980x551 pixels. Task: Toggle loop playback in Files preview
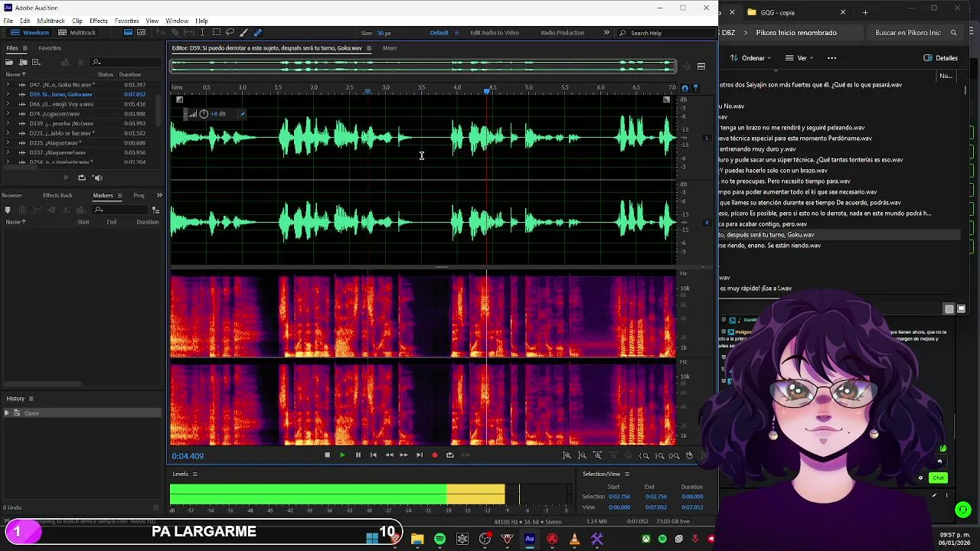click(x=82, y=178)
